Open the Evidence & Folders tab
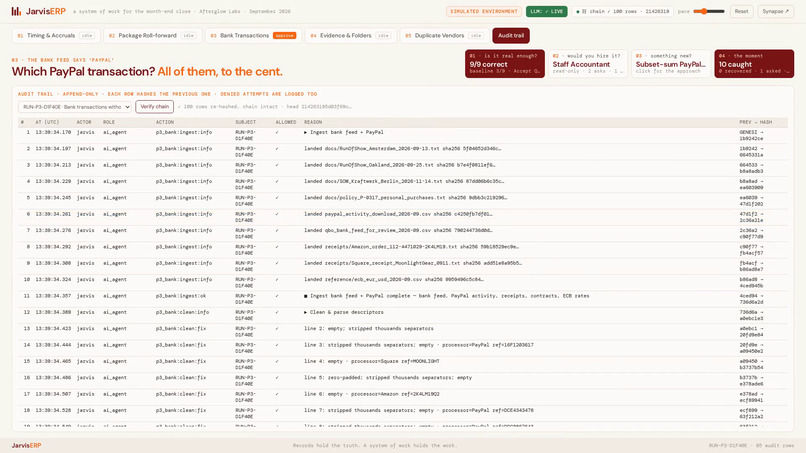 pos(351,35)
